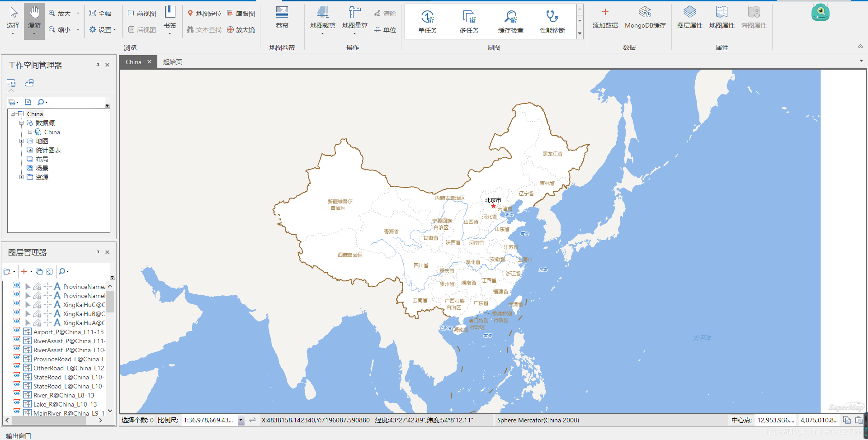Collapse the China workspace root node
The height and width of the screenshot is (440, 868).
click(x=13, y=114)
